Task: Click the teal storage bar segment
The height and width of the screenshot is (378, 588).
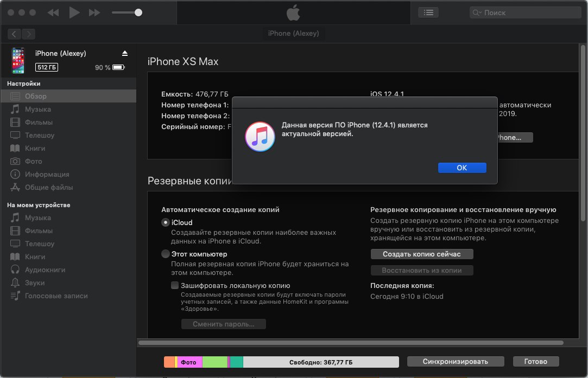Action: pos(236,362)
